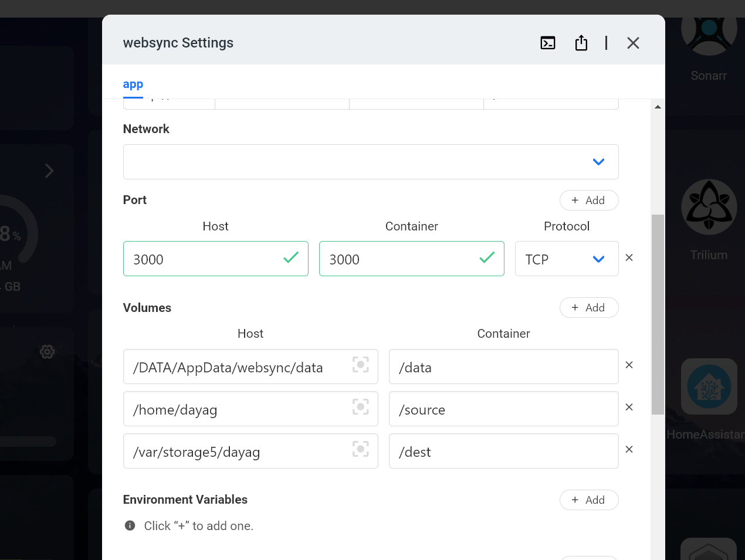Remove the /dest volume mapping
The height and width of the screenshot is (560, 745).
coord(629,449)
